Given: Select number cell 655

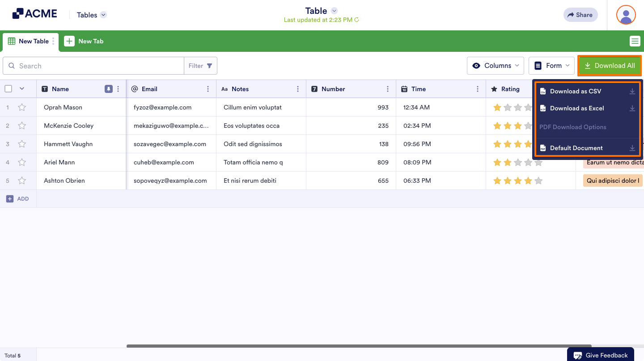Looking at the screenshot, I should 351,180.
